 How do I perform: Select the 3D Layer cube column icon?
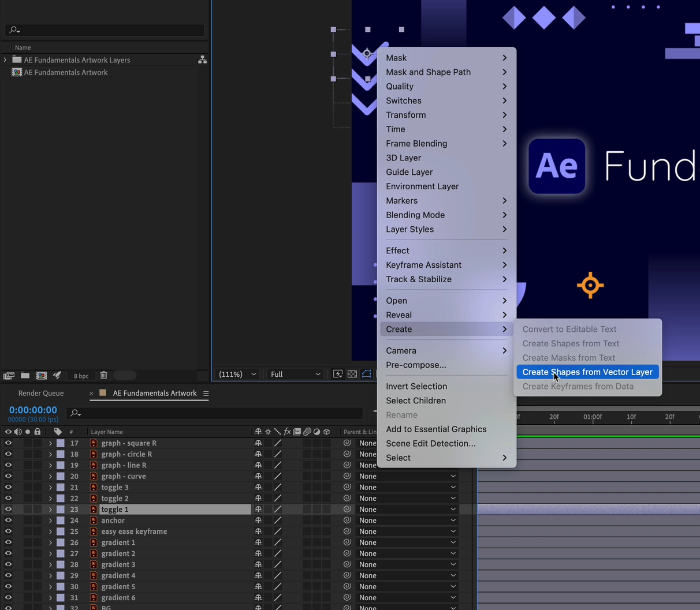click(326, 431)
